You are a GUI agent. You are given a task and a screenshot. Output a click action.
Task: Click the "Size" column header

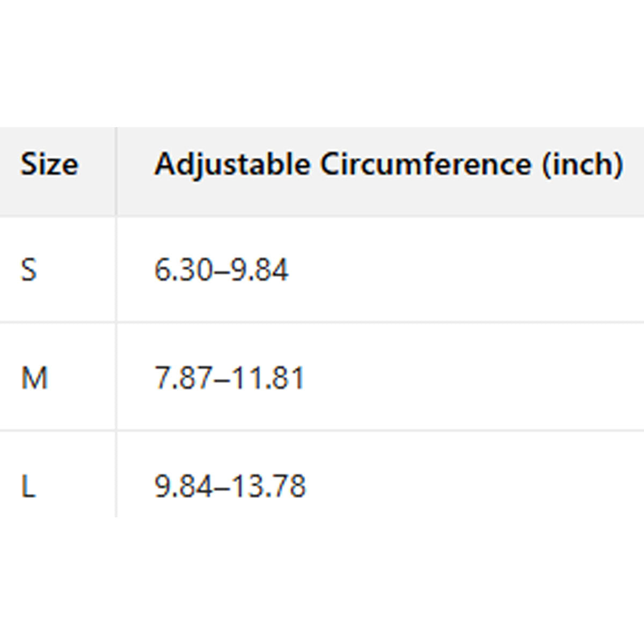[x=49, y=164]
